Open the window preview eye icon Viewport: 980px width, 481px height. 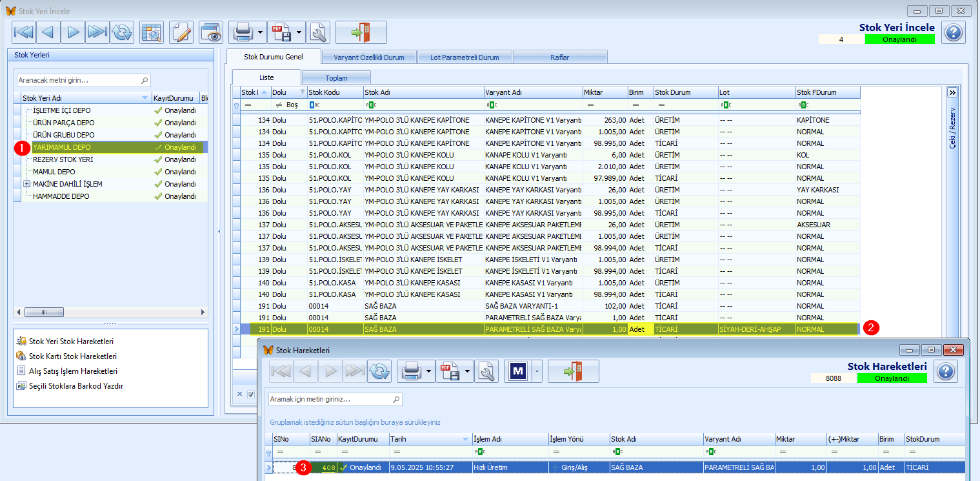point(211,32)
